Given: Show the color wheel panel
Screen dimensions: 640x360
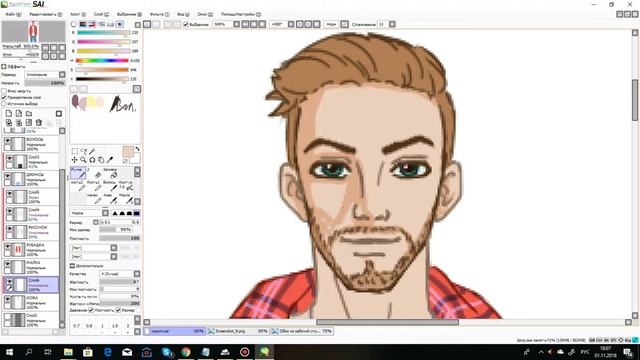Looking at the screenshot, I should (x=74, y=24).
